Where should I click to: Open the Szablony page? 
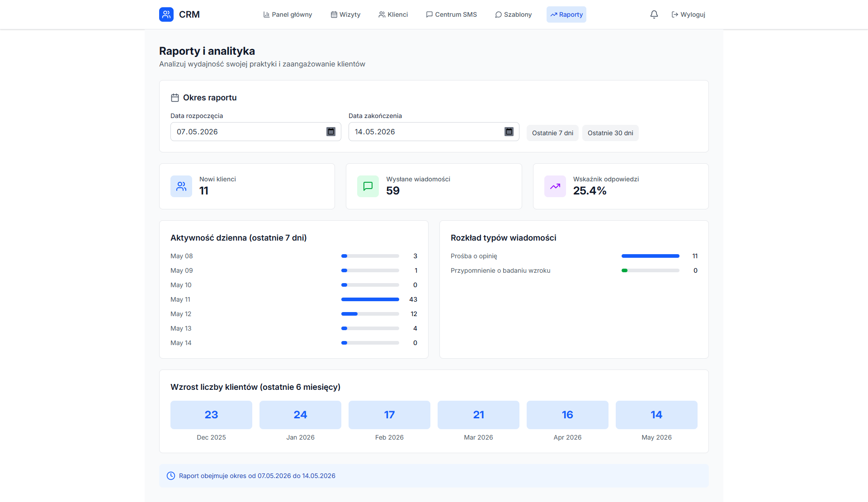coord(514,14)
